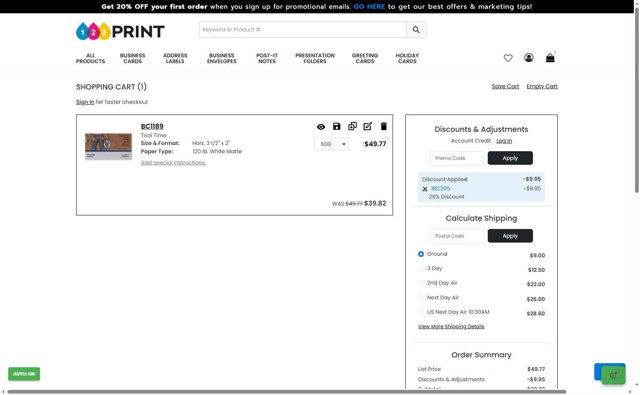The height and width of the screenshot is (395, 640).
Task: Open BC1189 product title link
Action: pyautogui.click(x=152, y=126)
